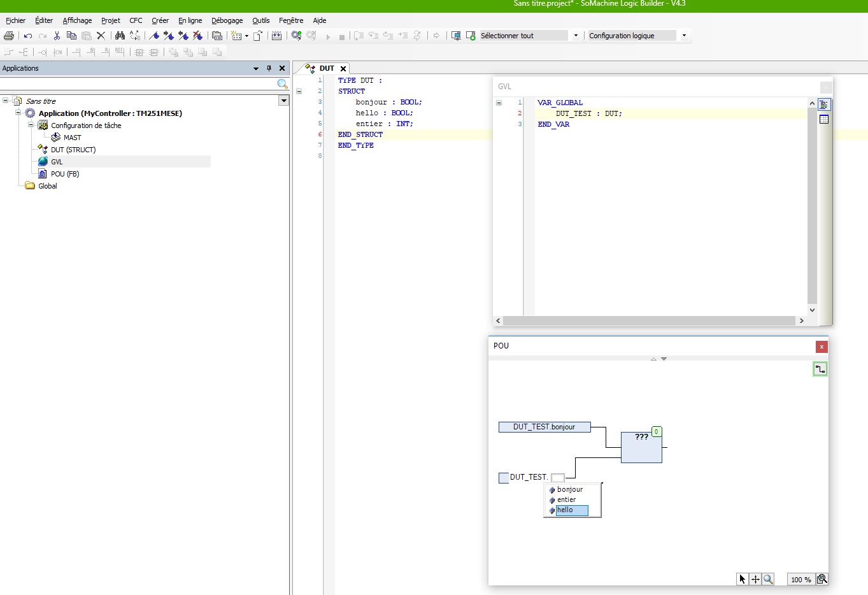868x595 pixels.
Task: Click the green-bordered routing icon in POU window
Action: click(820, 369)
